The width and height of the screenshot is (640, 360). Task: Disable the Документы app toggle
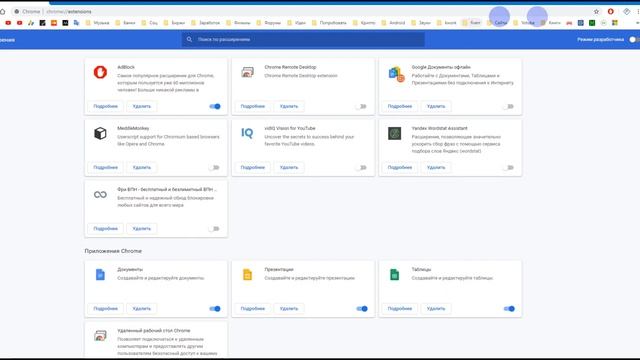click(215, 309)
